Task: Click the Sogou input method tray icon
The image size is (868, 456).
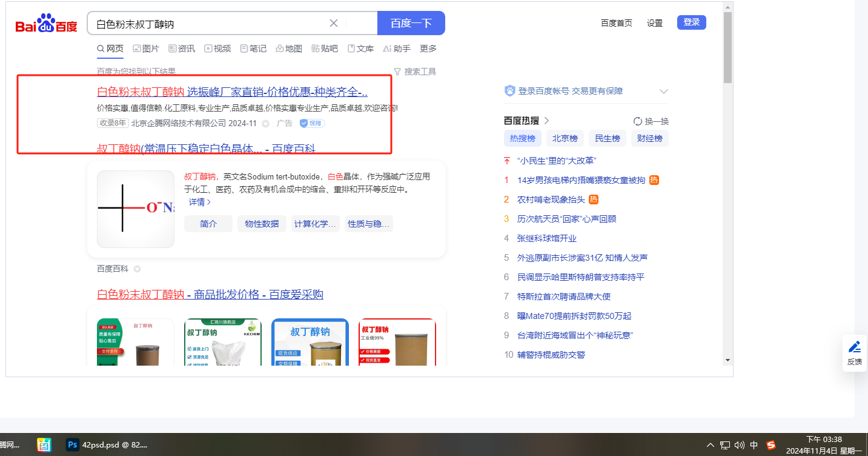Action: pos(771,445)
